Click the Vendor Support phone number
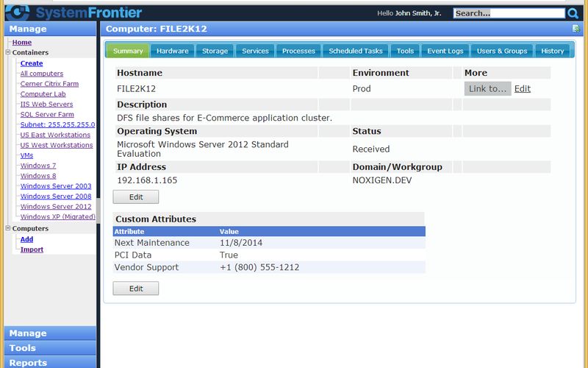The width and height of the screenshot is (588, 368). [x=259, y=267]
